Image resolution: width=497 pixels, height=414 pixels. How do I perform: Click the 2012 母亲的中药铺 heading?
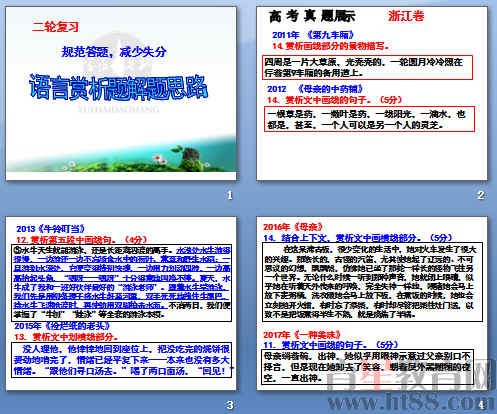click(x=315, y=89)
